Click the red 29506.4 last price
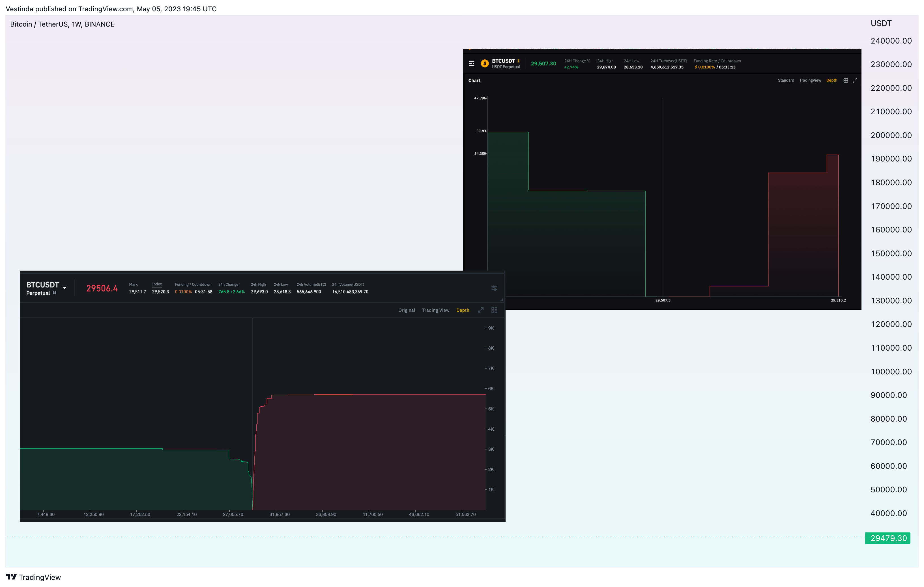 (102, 288)
